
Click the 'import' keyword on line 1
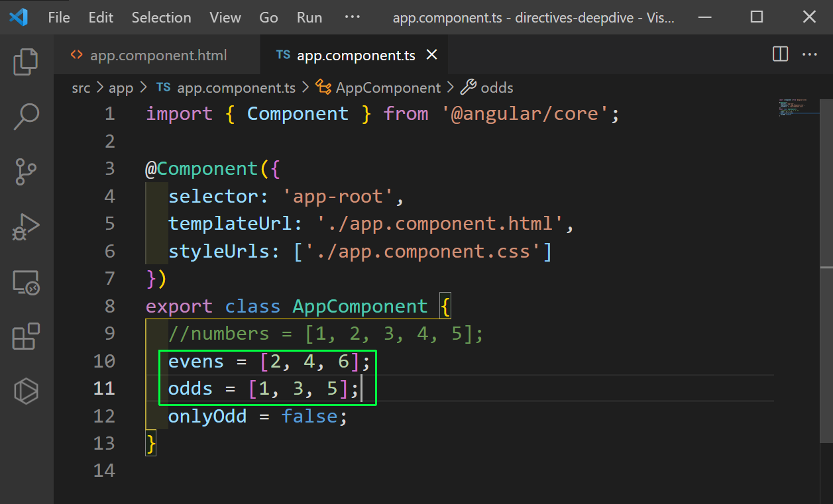179,114
